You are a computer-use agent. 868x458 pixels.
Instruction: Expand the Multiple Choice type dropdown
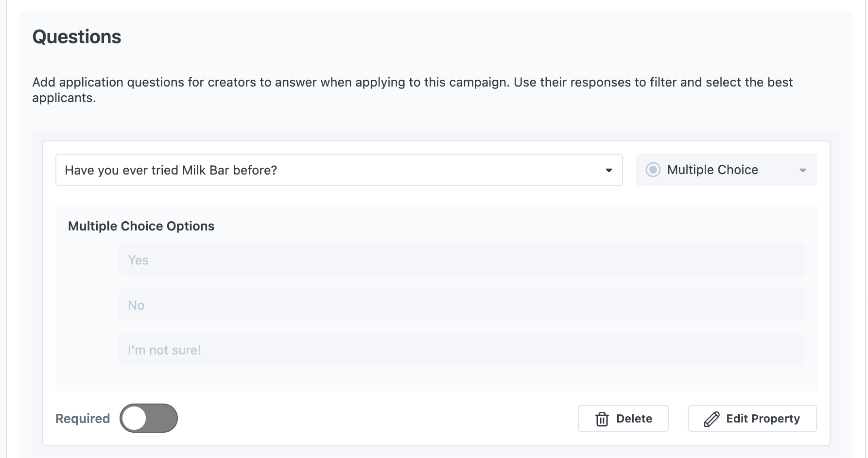726,170
